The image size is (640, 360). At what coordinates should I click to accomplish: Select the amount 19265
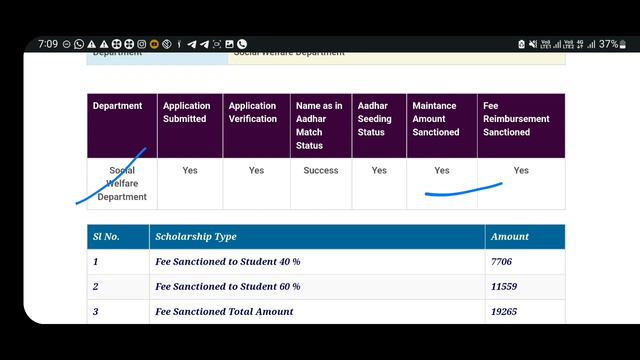504,312
